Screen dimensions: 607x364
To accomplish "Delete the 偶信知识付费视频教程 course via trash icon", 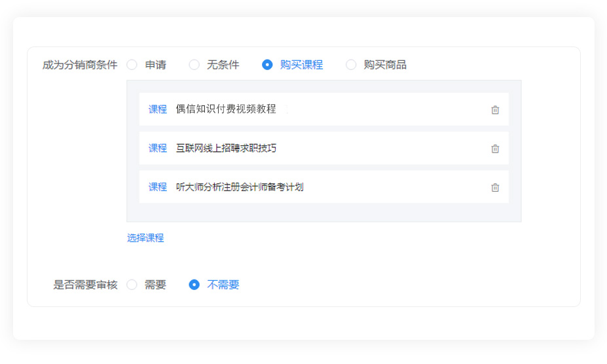I will point(495,110).
